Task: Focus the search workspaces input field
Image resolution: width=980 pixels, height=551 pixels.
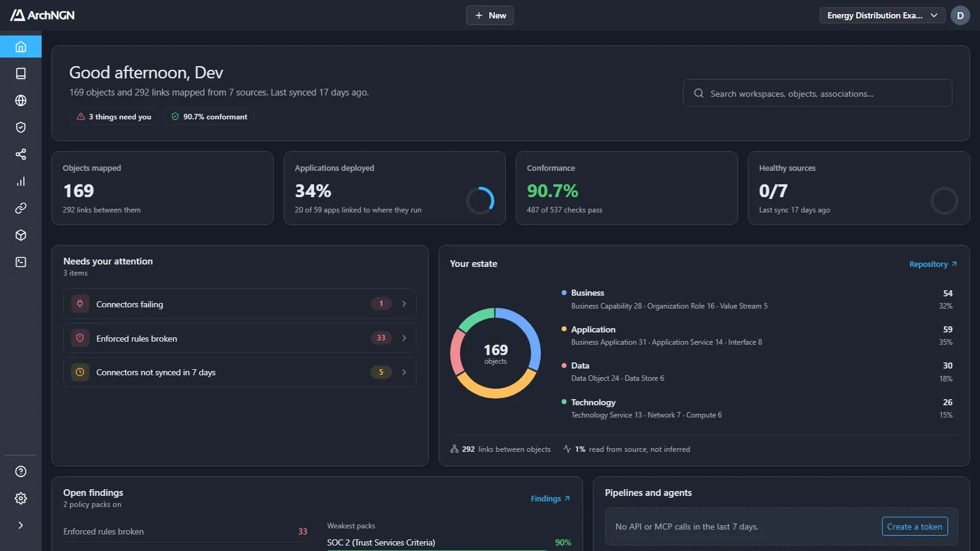Action: coord(818,93)
